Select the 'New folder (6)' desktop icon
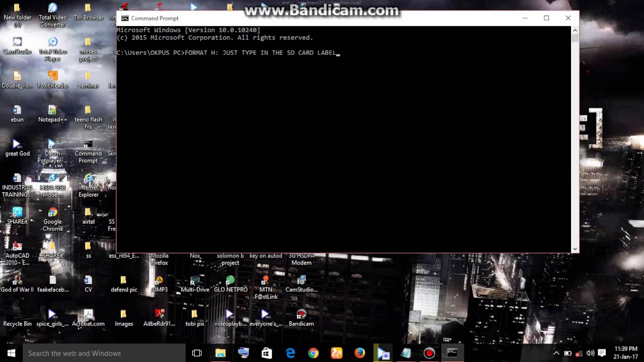Screen dimensions: 644x362 pyautogui.click(x=18, y=15)
